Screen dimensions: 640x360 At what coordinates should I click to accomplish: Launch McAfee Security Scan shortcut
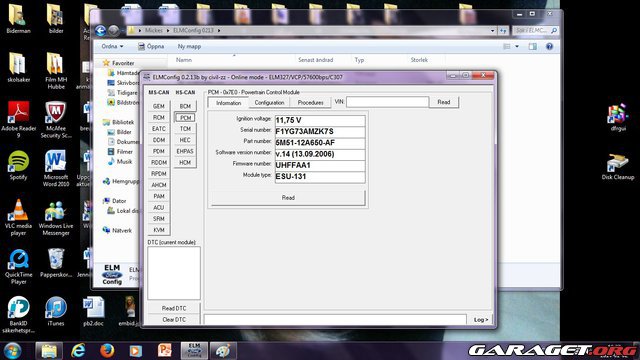[x=56, y=119]
